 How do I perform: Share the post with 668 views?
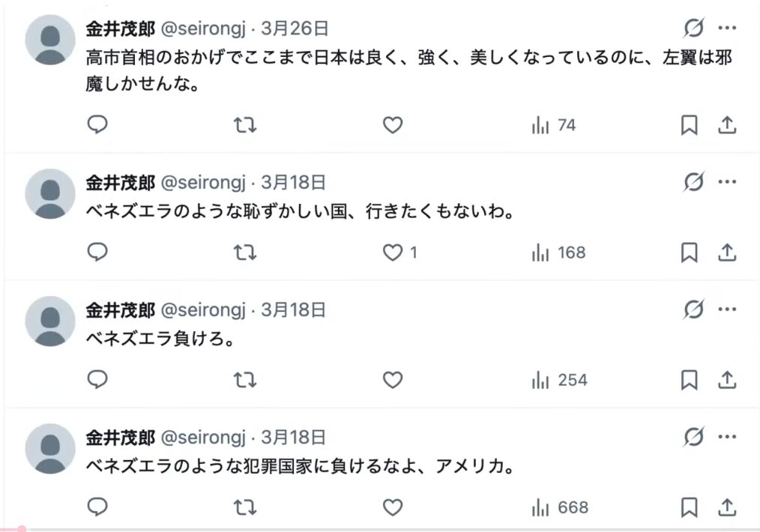[726, 508]
